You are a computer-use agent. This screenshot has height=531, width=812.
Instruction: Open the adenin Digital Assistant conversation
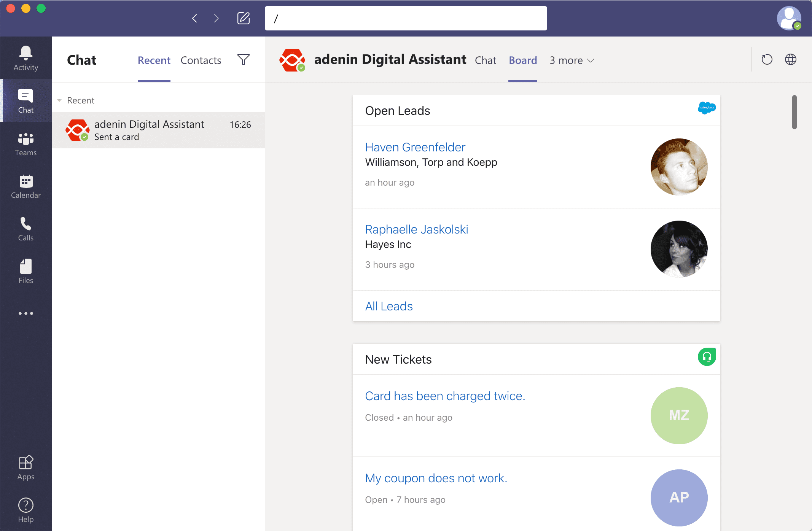tap(158, 130)
